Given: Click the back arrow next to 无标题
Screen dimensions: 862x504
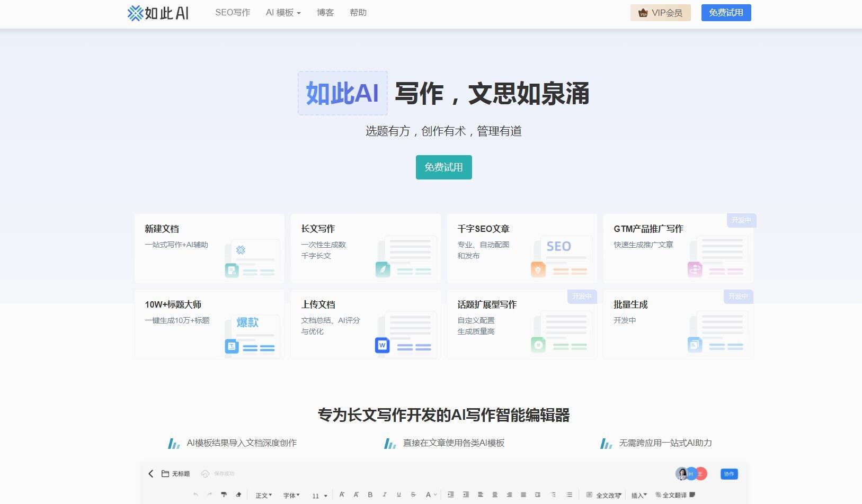Looking at the screenshot, I should [151, 473].
